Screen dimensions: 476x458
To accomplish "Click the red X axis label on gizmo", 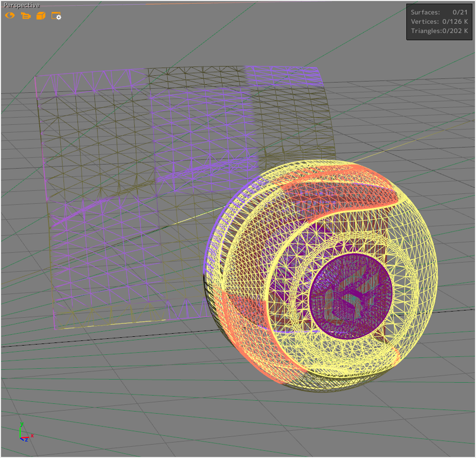I will point(31,435).
